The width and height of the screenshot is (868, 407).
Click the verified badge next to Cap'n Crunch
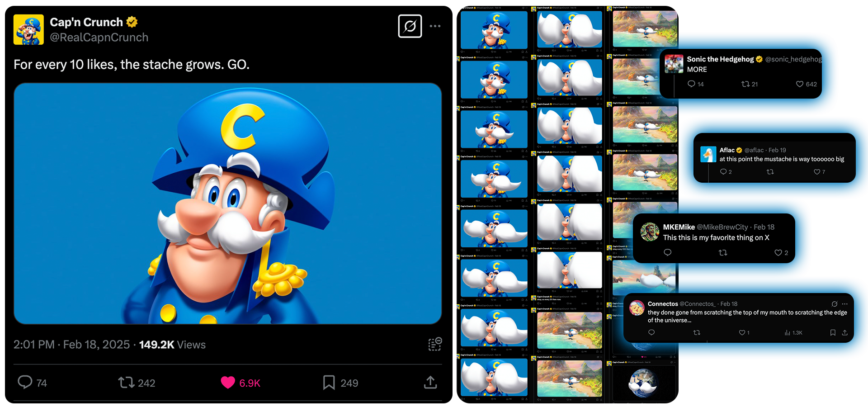(132, 22)
